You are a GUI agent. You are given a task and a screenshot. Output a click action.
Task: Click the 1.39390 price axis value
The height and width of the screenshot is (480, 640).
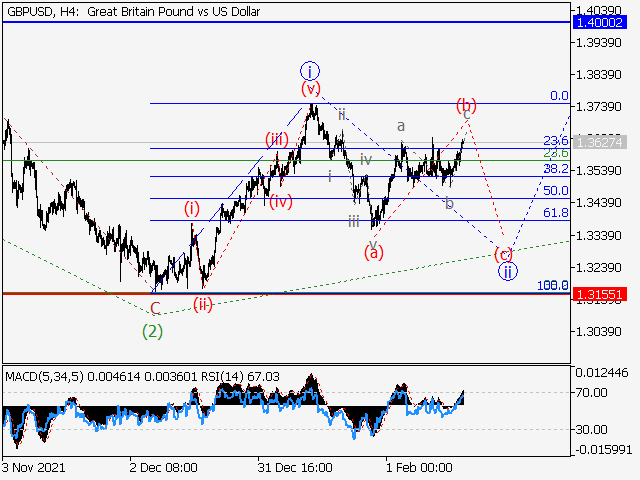point(598,42)
